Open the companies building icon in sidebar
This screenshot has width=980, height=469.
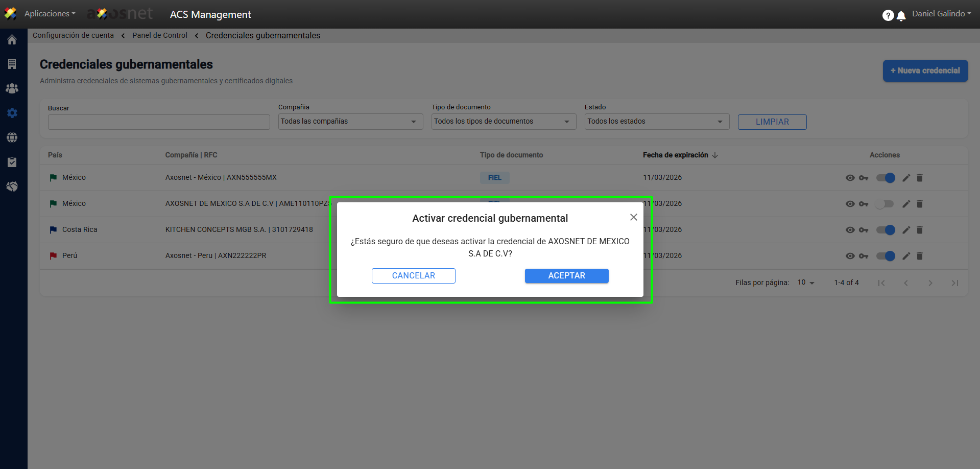pyautogui.click(x=12, y=64)
